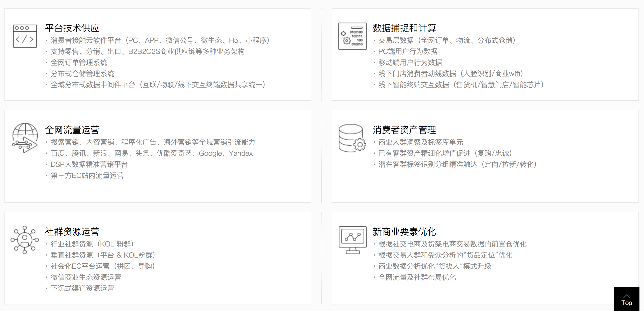644x311 pixels.
Task: Click the globe traffic operations icon
Action: click(25, 138)
